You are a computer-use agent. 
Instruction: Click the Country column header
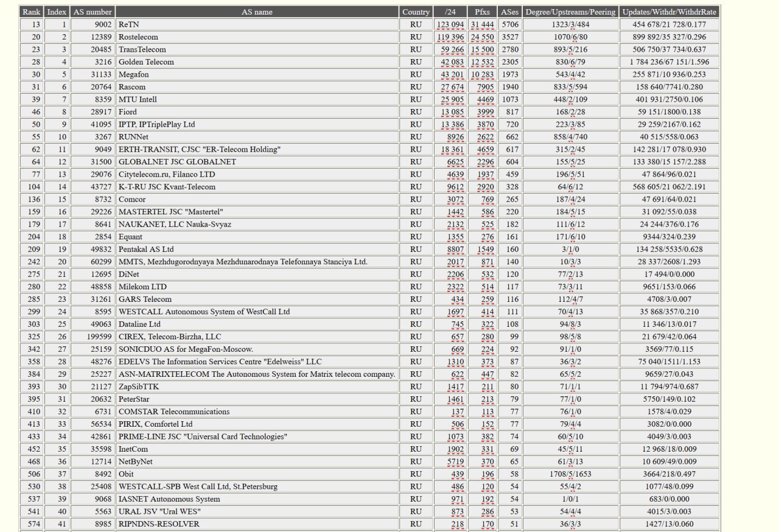416,12
